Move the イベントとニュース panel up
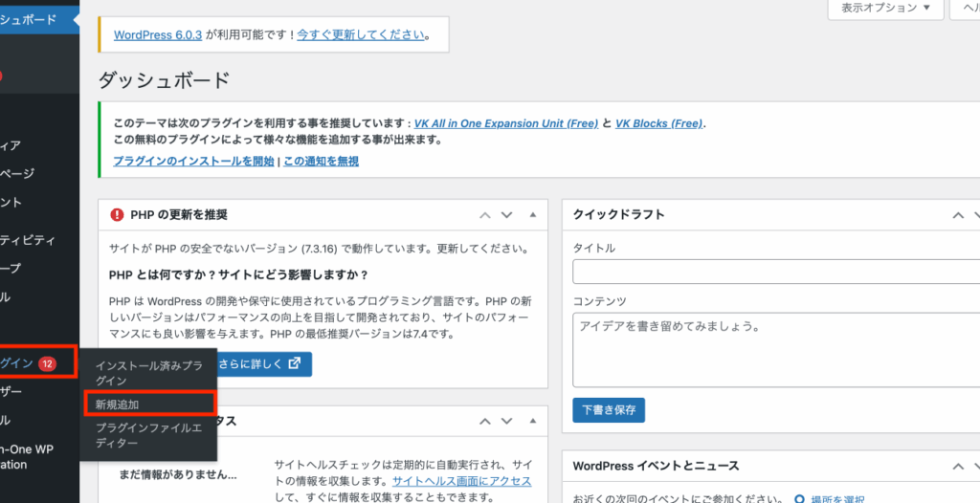This screenshot has height=503, width=980. pyautogui.click(x=959, y=466)
